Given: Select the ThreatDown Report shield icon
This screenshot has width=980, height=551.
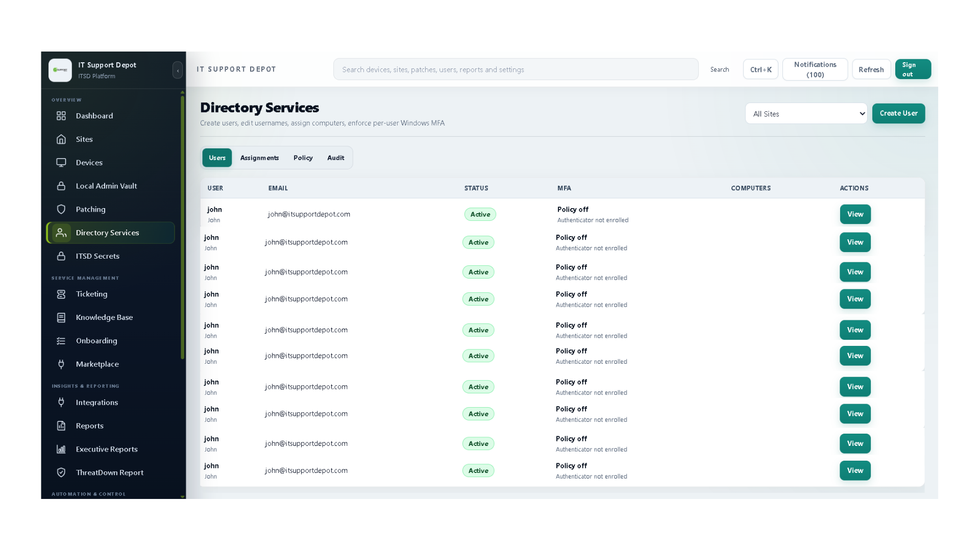Looking at the screenshot, I should point(61,473).
